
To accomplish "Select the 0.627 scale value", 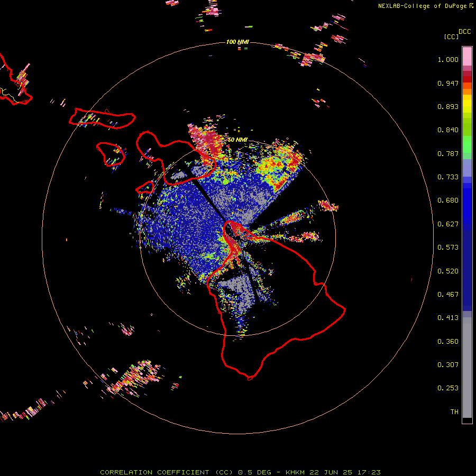I will pos(448,224).
